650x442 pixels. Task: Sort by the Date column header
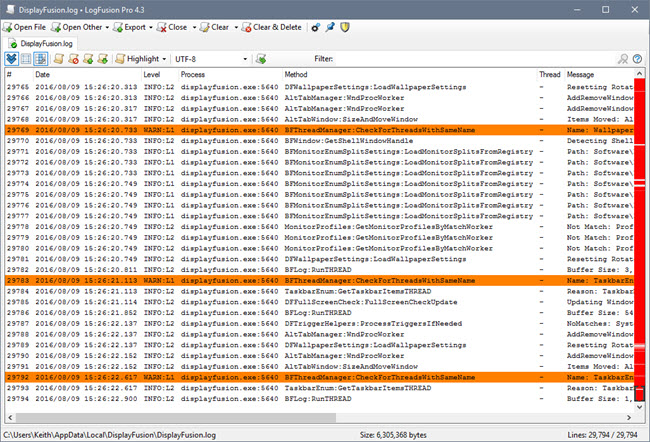(x=87, y=75)
